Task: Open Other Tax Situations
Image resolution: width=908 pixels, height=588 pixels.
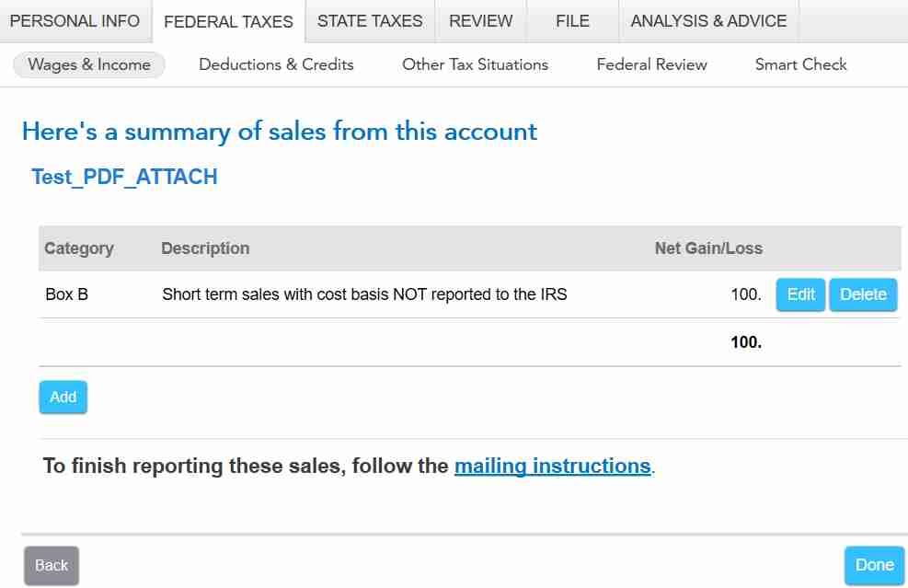Action: click(475, 64)
